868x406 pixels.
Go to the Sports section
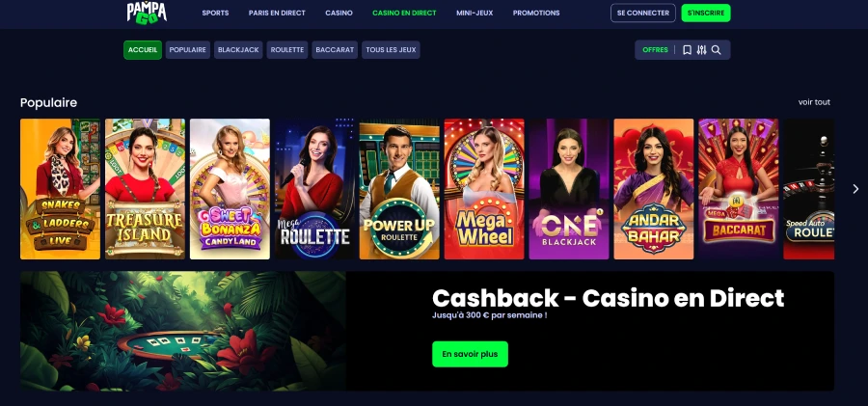[215, 13]
